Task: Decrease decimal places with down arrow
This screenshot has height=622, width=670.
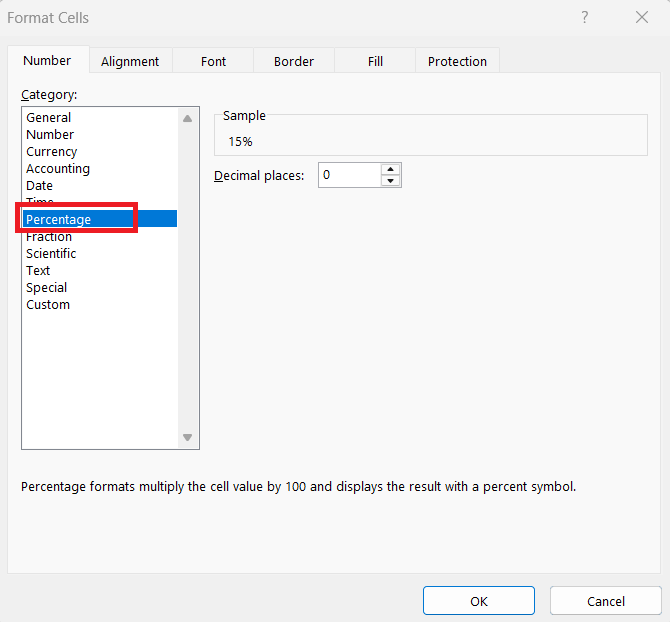Action: click(390, 181)
